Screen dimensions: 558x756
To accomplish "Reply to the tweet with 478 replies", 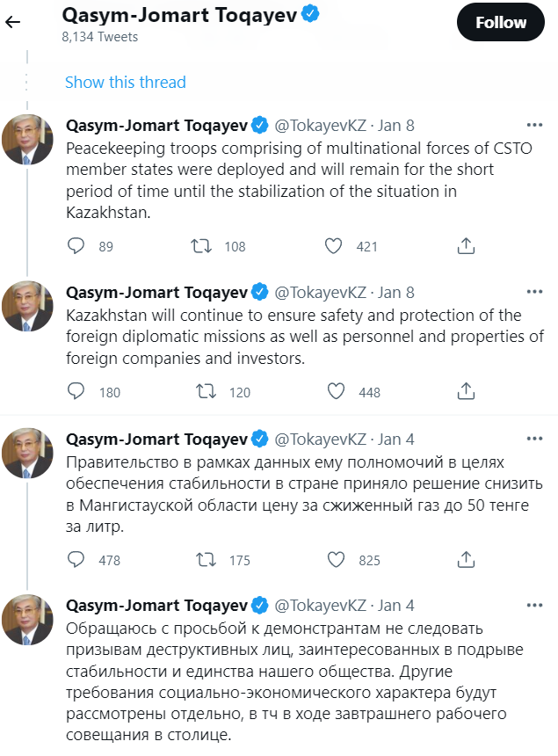I will click(76, 559).
